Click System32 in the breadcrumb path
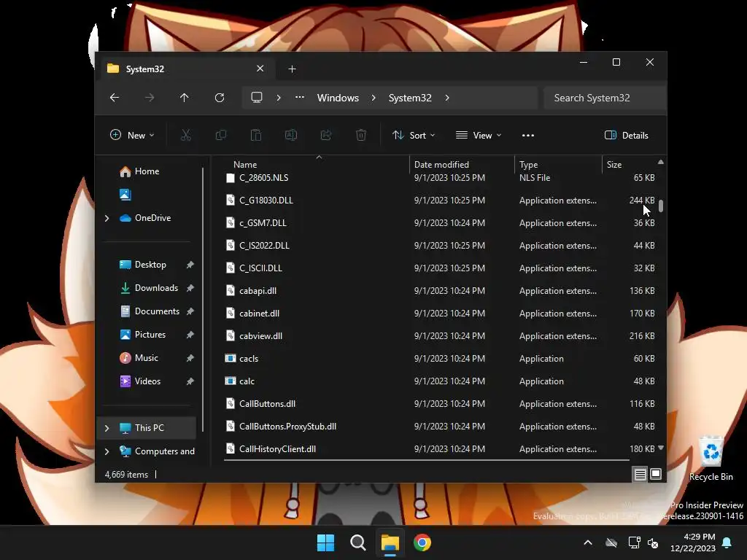 click(x=410, y=98)
